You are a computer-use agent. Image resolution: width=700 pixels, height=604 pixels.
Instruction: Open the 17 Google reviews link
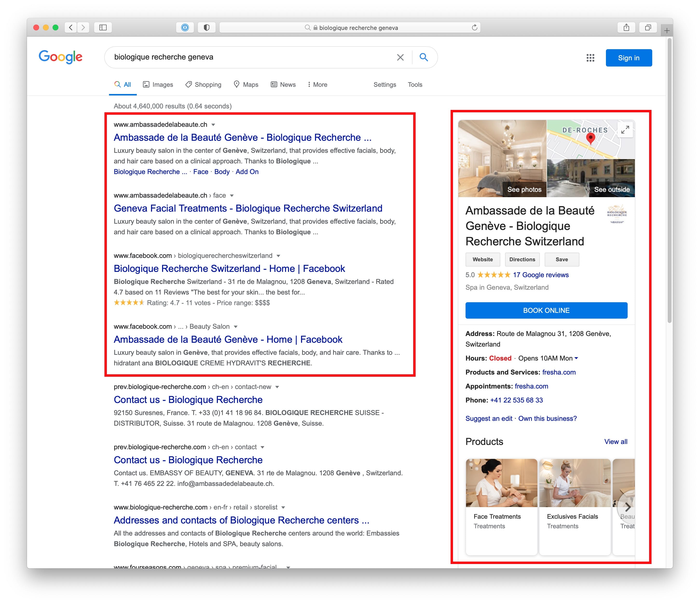click(x=541, y=275)
